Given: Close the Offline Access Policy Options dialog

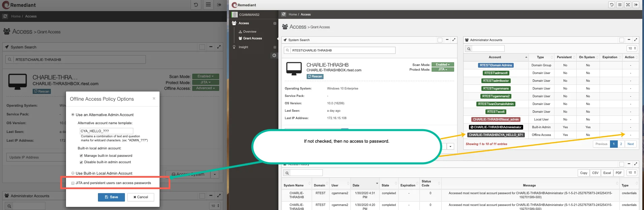Looking at the screenshot, I should (x=154, y=99).
